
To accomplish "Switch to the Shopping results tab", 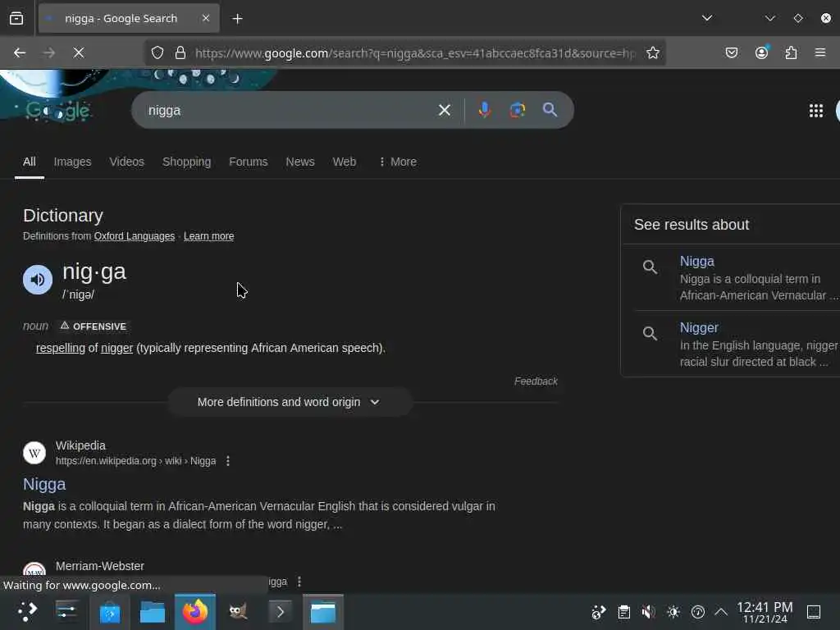I will (186, 162).
